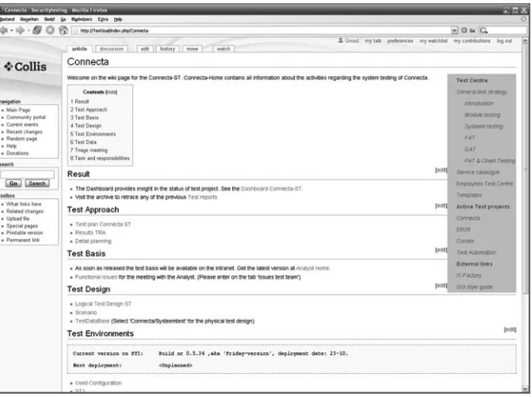Switch to the article tab
This screenshot has width=532, height=397.
tap(79, 49)
